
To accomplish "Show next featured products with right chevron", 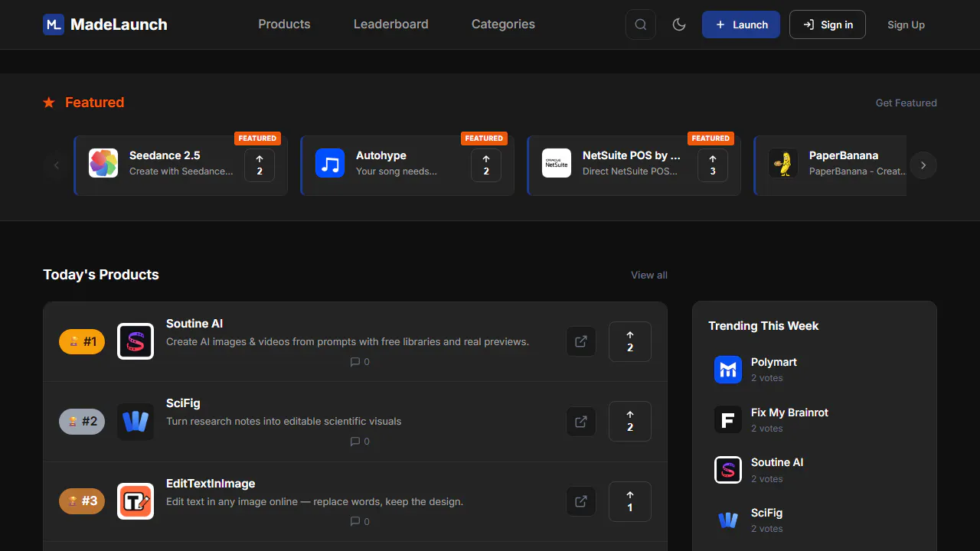I will (x=923, y=165).
